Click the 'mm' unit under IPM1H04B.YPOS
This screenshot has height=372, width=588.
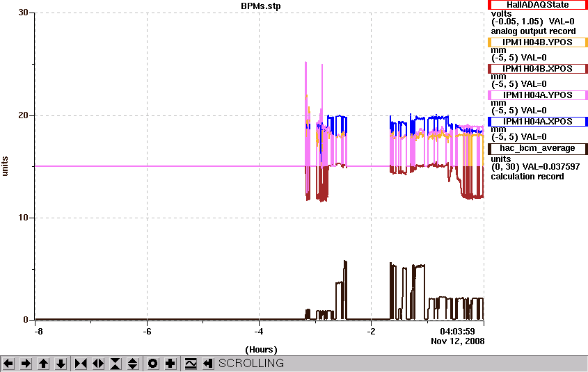pyautogui.click(x=498, y=50)
